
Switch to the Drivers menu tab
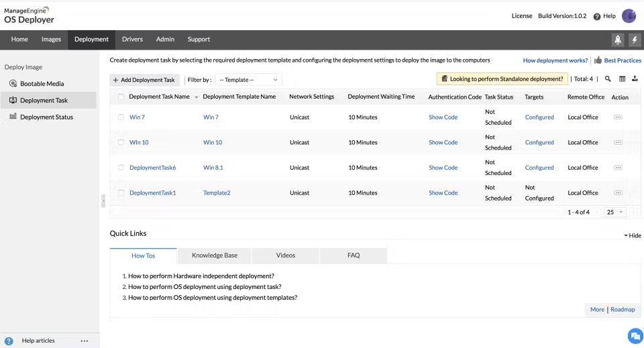132,40
